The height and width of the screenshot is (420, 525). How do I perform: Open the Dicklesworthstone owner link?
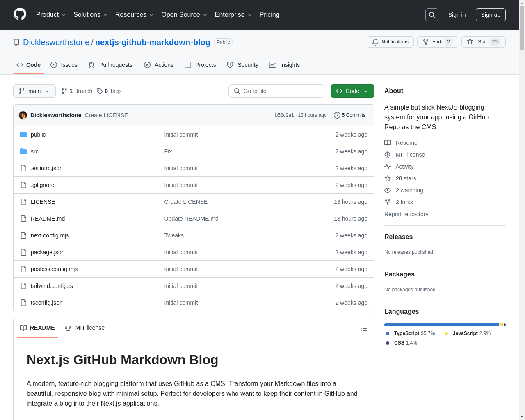pos(56,42)
